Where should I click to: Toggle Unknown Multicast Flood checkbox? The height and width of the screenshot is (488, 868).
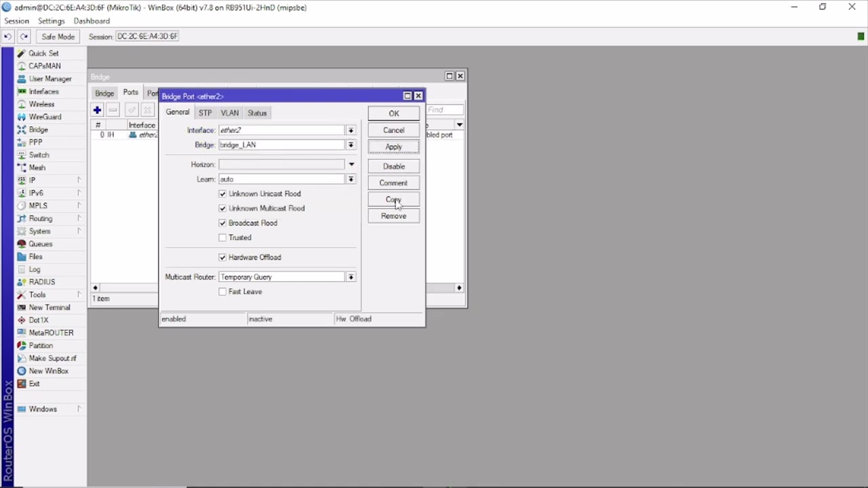coord(222,208)
